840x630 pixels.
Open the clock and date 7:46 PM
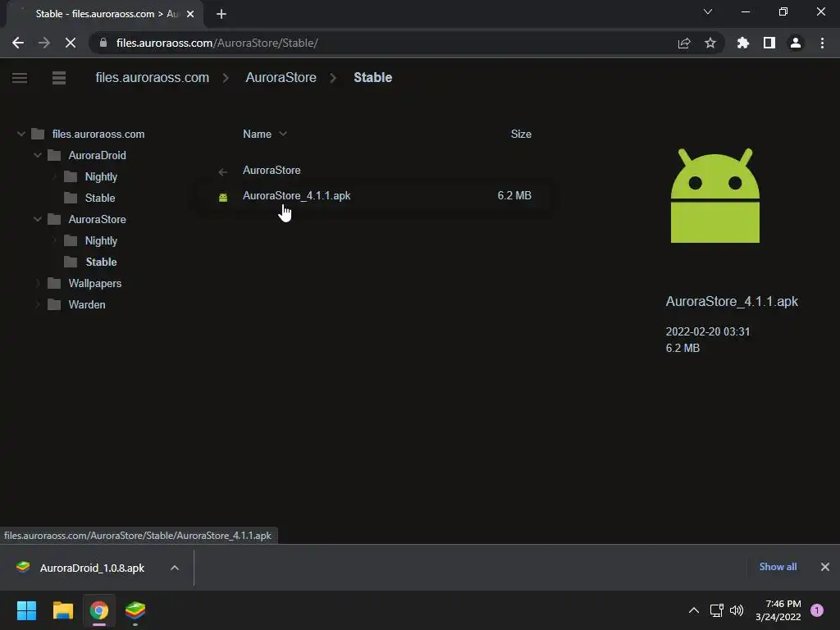point(778,610)
